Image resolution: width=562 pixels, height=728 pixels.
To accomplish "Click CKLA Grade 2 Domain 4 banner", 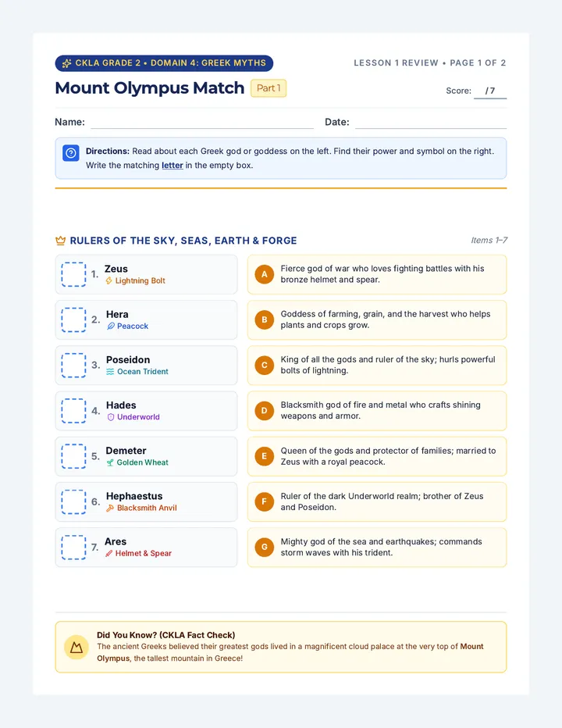I will click(164, 63).
